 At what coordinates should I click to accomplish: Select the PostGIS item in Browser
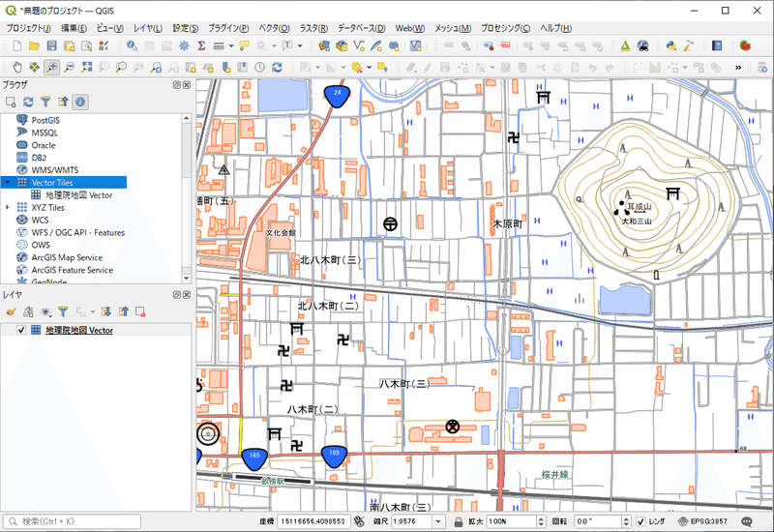[45, 120]
